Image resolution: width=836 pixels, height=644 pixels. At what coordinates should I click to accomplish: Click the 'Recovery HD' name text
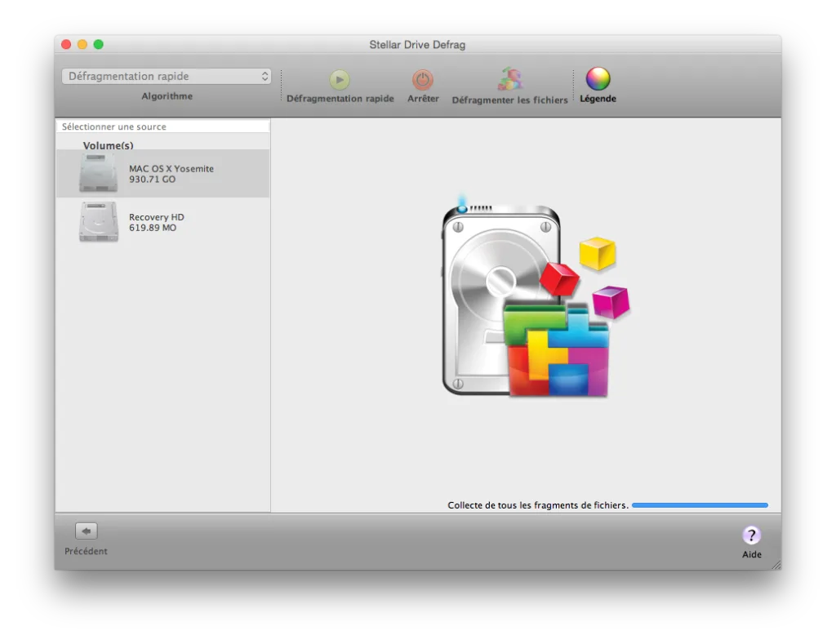coord(156,217)
